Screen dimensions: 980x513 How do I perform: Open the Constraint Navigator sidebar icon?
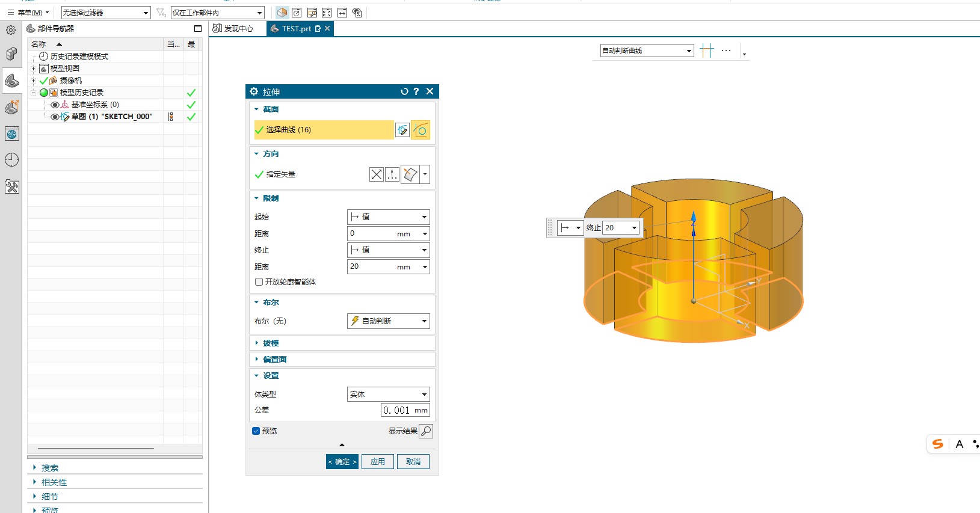[x=11, y=107]
